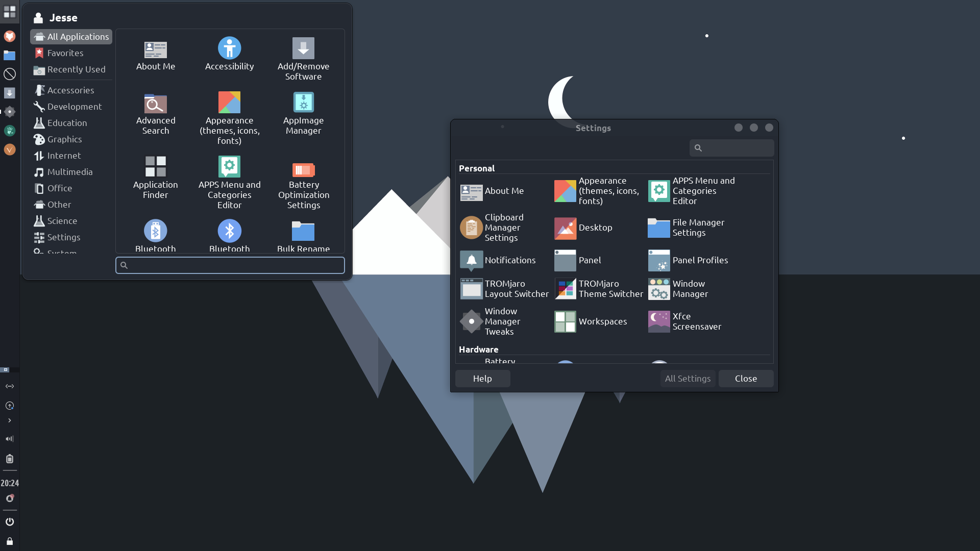Open Window Manager settings item
The height and width of the screenshot is (551, 980).
pyautogui.click(x=678, y=289)
